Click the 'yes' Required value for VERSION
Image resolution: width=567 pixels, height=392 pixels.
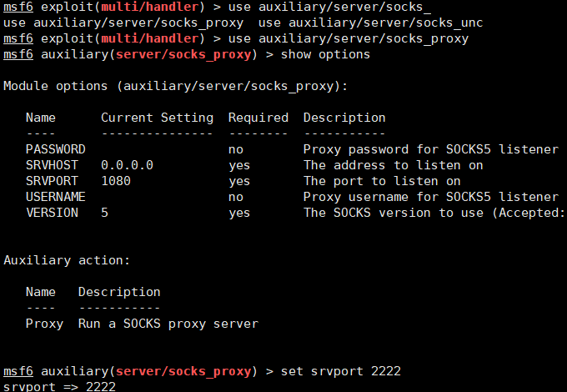coord(239,213)
